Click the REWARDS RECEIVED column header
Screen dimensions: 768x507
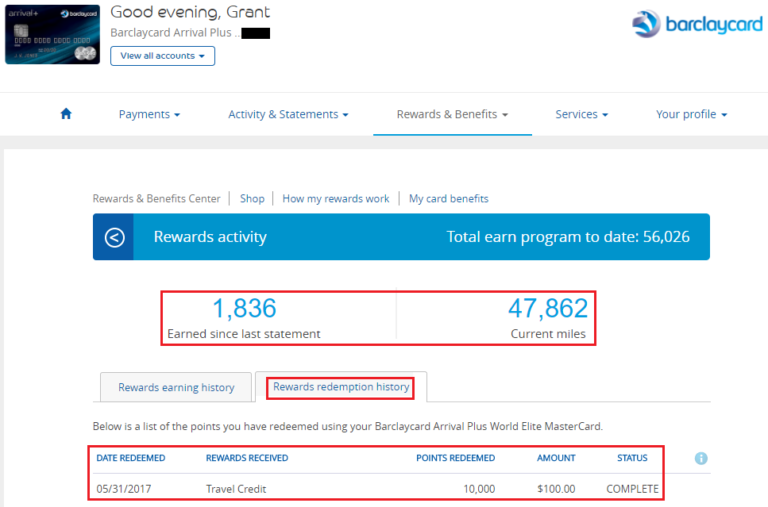pos(247,458)
